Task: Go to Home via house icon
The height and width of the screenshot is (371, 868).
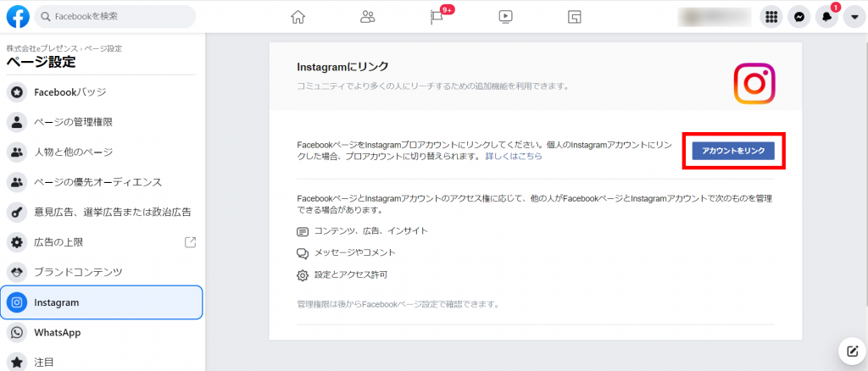Action: 298,17
